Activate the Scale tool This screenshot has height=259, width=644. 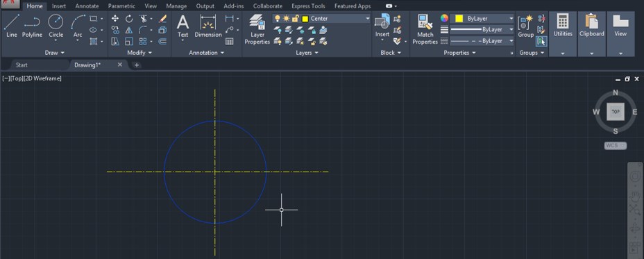click(129, 42)
